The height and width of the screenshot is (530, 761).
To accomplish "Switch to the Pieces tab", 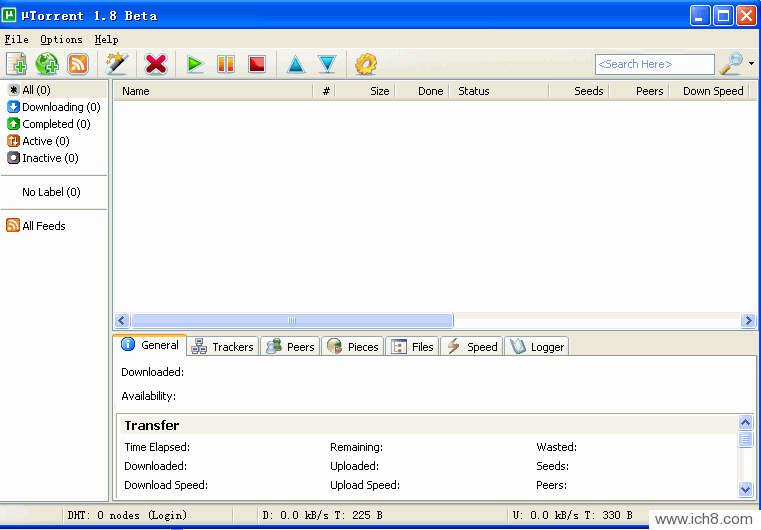I will [x=353, y=347].
